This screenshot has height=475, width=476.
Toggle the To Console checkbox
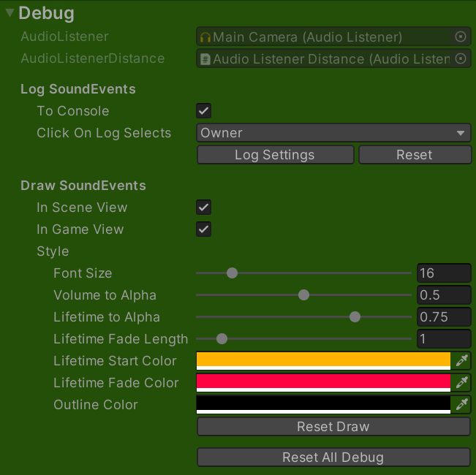click(x=204, y=111)
